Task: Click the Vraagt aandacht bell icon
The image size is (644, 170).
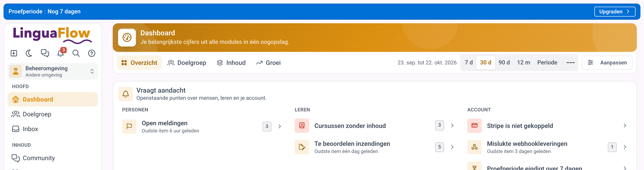Action: pyautogui.click(x=126, y=94)
